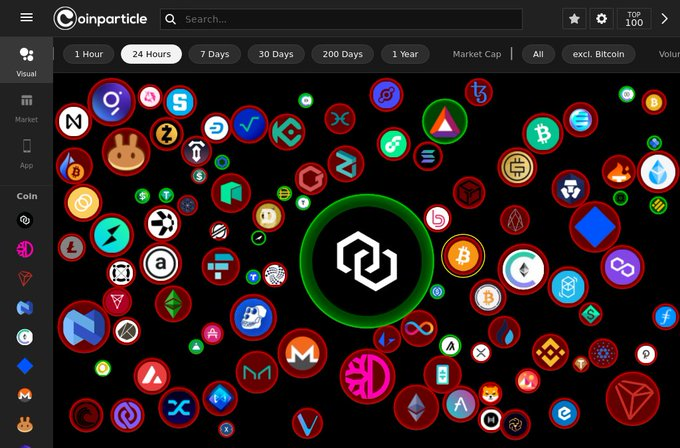Click the Dogecoin bubble
680x448 pixels.
[x=268, y=216]
